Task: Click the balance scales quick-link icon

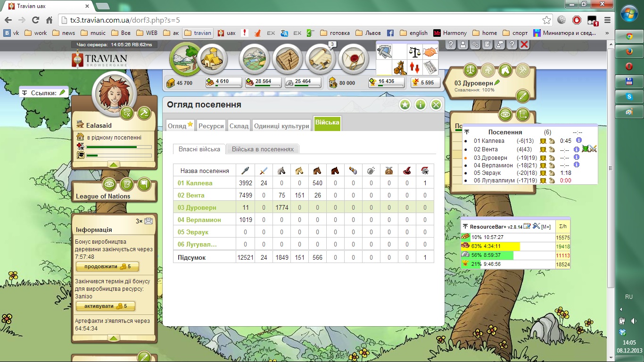Action: (x=414, y=52)
